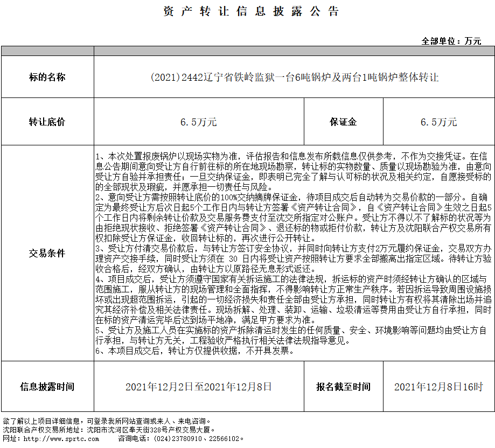
Task: Click the 交易条件 label cell
Action: pyautogui.click(x=47, y=253)
